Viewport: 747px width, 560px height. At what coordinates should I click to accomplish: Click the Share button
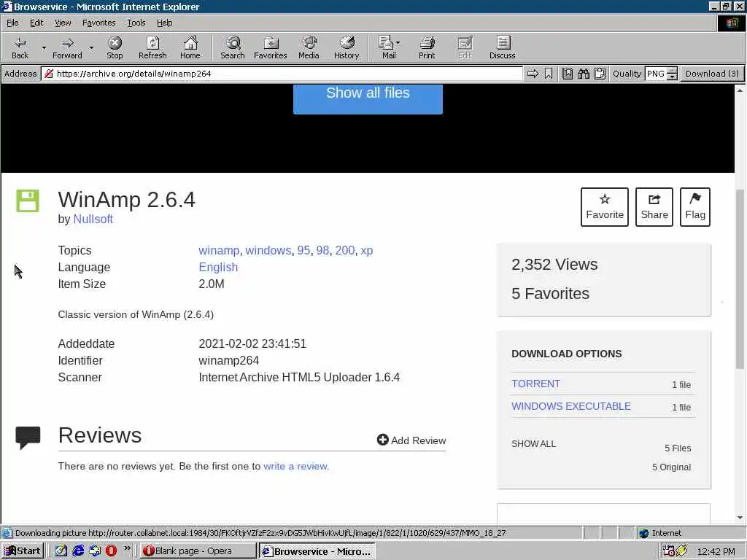tap(654, 206)
